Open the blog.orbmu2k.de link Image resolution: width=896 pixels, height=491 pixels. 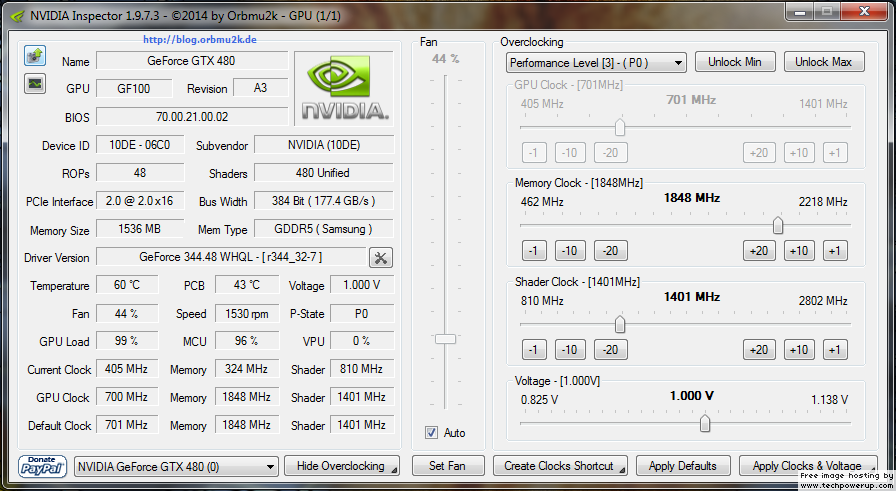click(199, 39)
